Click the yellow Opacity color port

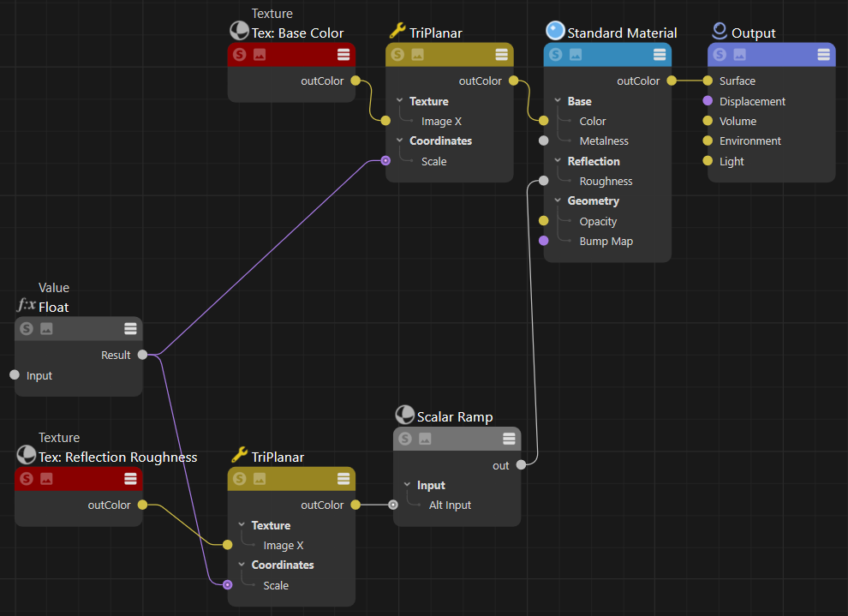click(x=543, y=221)
